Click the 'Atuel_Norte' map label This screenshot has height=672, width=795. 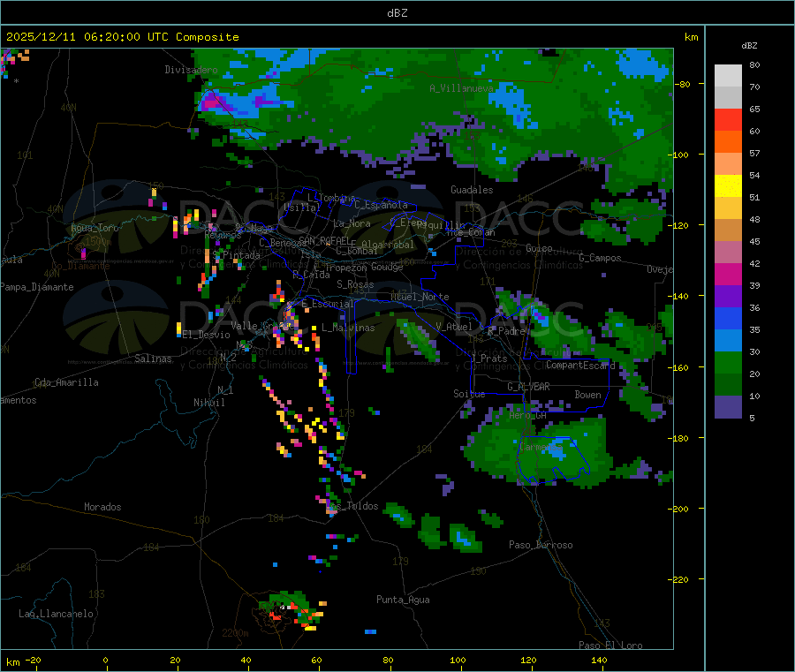coord(420,297)
